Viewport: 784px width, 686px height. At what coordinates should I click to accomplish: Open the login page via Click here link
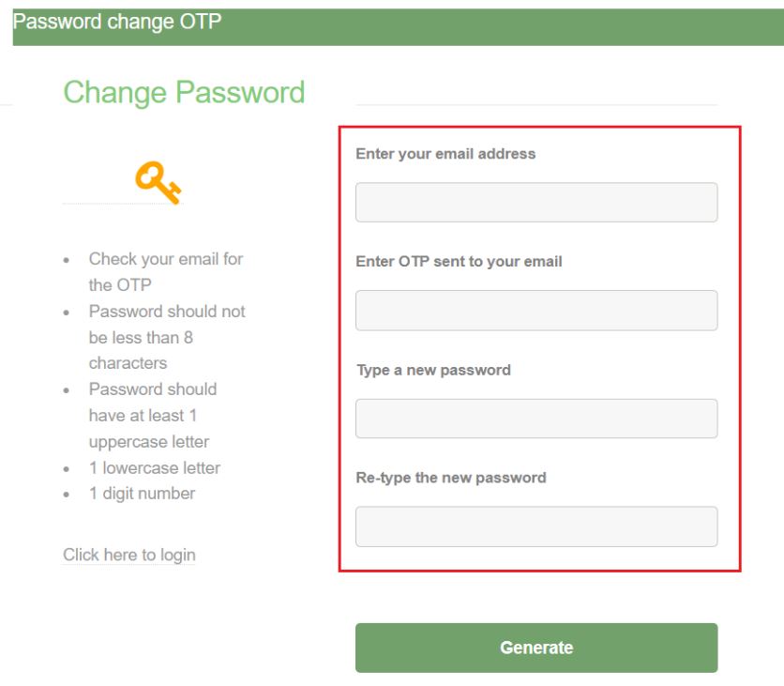(128, 554)
